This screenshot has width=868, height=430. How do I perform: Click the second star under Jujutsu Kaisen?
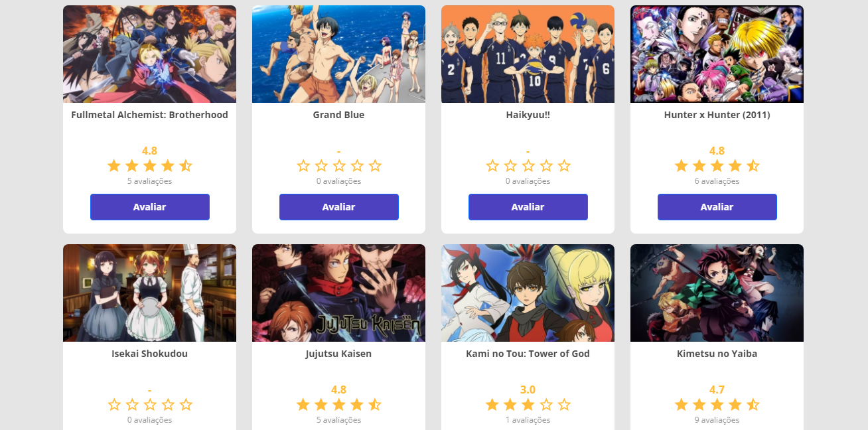tap(321, 405)
